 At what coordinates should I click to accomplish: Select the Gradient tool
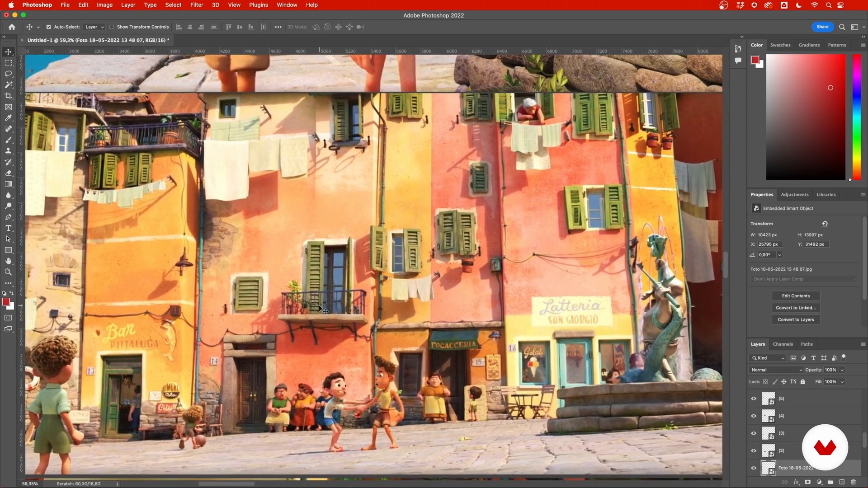(8, 184)
